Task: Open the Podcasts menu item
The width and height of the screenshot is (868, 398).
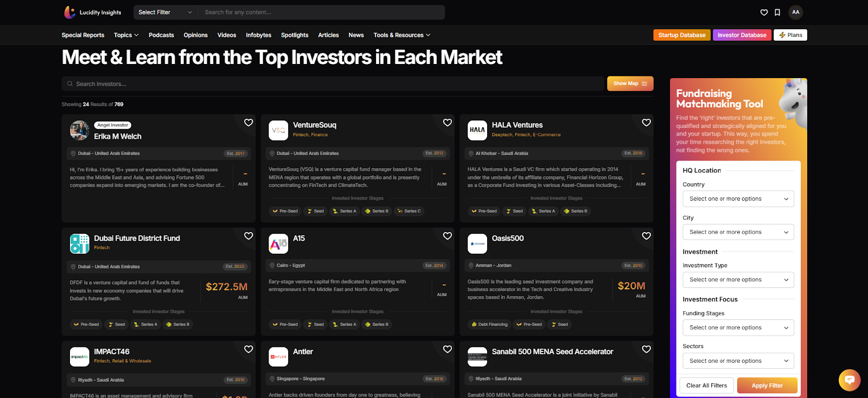Action: [x=161, y=35]
